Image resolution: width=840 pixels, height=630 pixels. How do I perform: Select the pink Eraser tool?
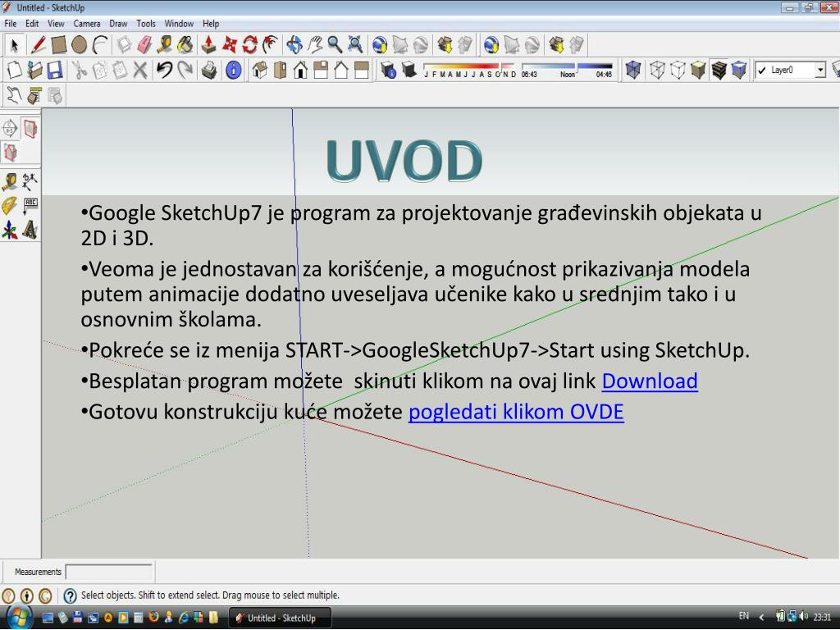click(144, 45)
